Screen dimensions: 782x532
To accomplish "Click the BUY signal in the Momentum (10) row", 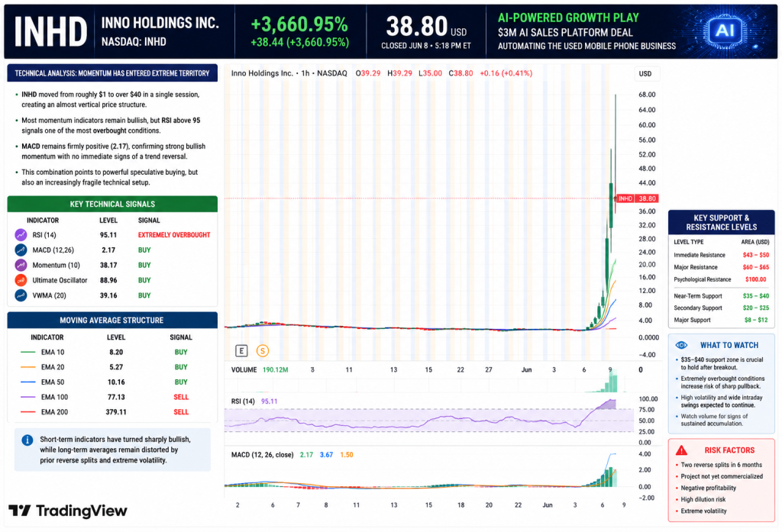I will pos(144,266).
